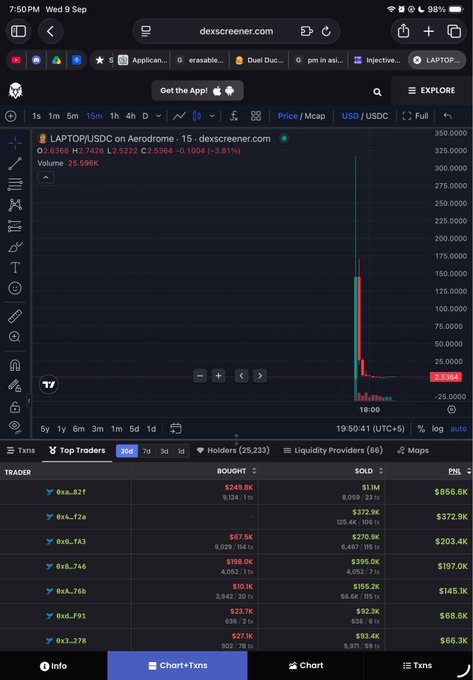
Task: Open the multi-chart layout grid
Action: pyautogui.click(x=256, y=116)
